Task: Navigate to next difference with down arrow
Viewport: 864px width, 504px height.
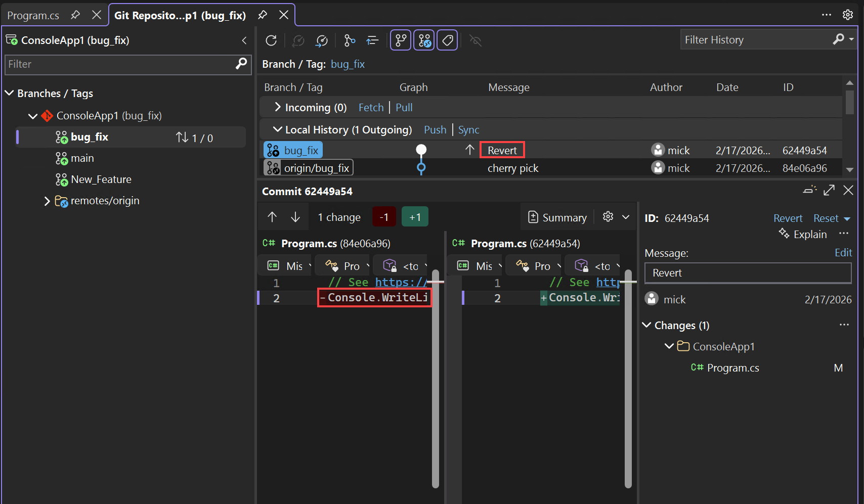Action: coord(295,216)
